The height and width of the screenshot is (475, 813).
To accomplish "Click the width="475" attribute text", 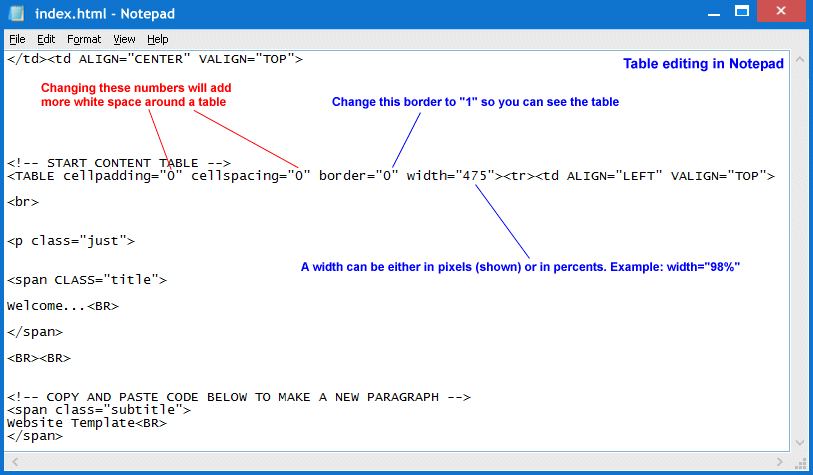I will click(451, 176).
